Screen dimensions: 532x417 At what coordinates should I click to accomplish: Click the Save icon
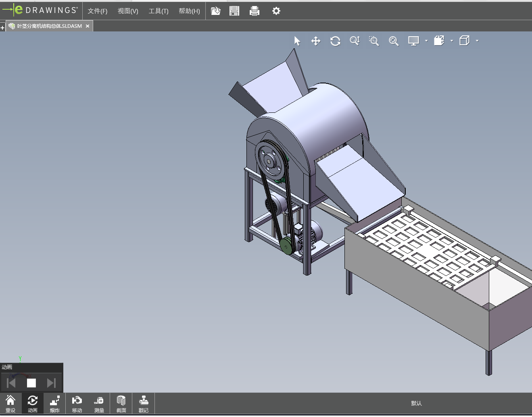click(x=234, y=11)
